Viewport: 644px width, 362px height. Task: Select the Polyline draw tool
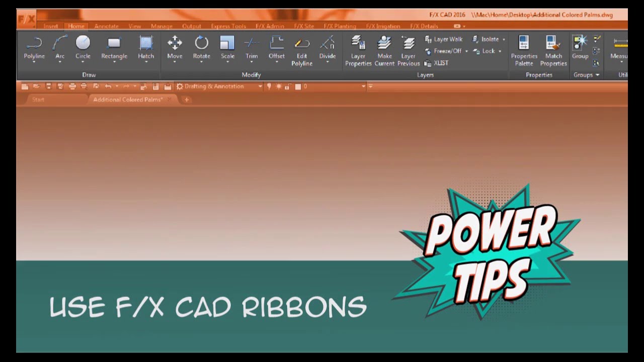[34, 48]
